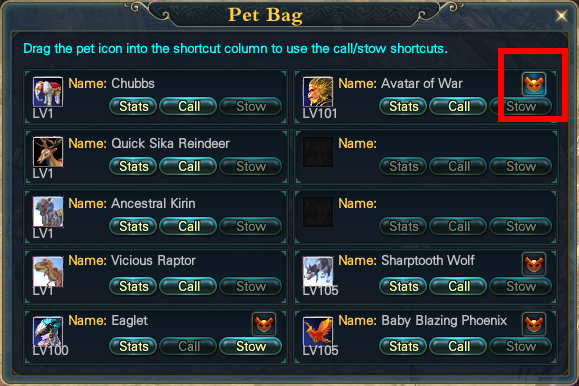Image resolution: width=579 pixels, height=386 pixels.
Task: Click the fox badge on Eaglet row
Action: click(x=264, y=324)
